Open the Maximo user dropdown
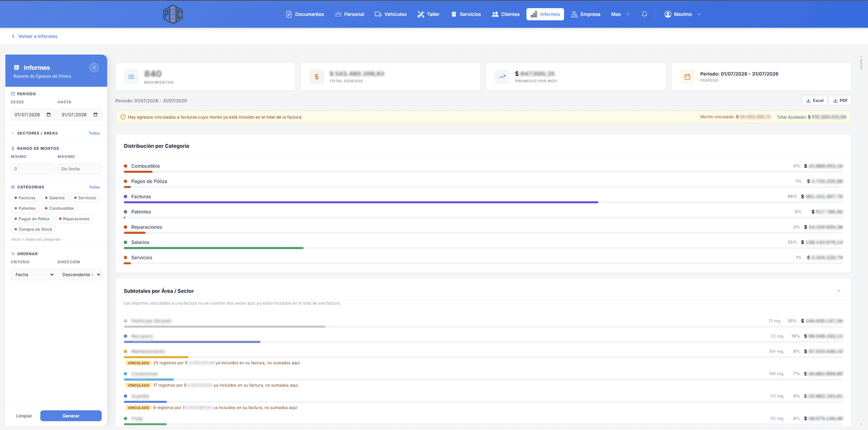 (x=683, y=14)
